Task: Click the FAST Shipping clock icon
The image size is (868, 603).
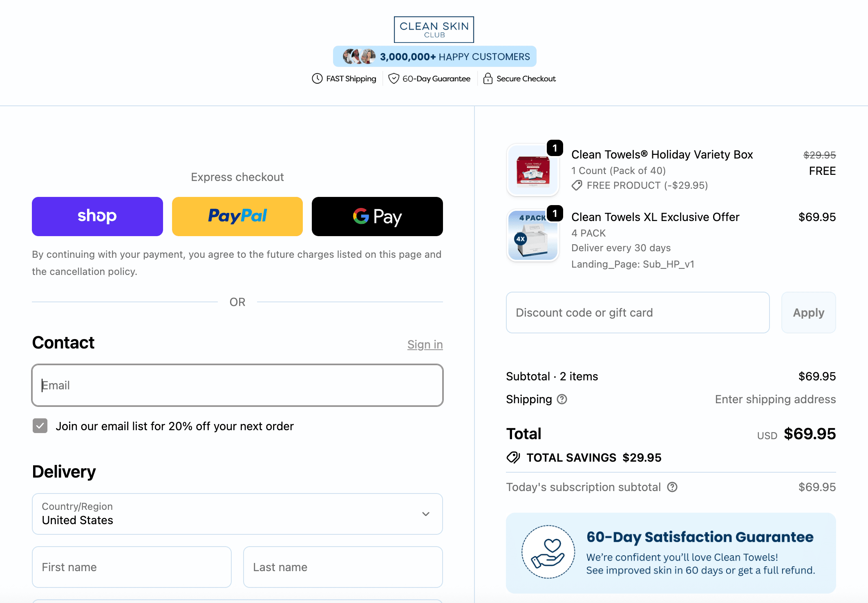Action: 317,78
